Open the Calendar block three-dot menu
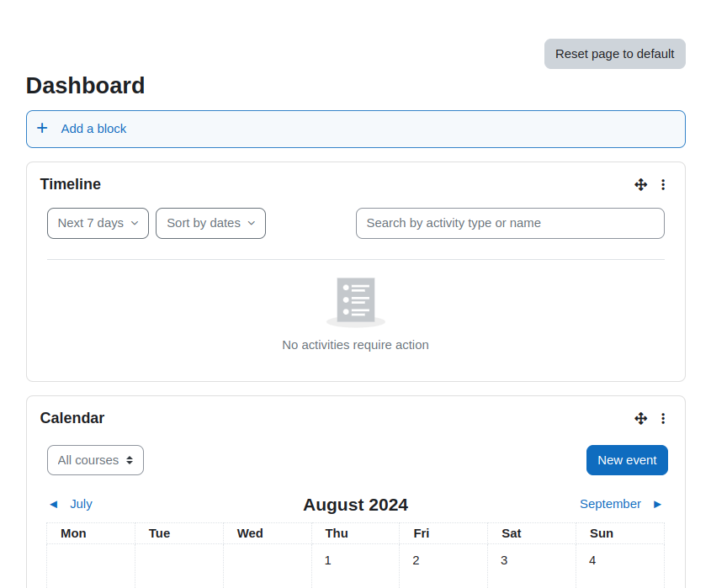The height and width of the screenshot is (588, 711). coord(663,418)
